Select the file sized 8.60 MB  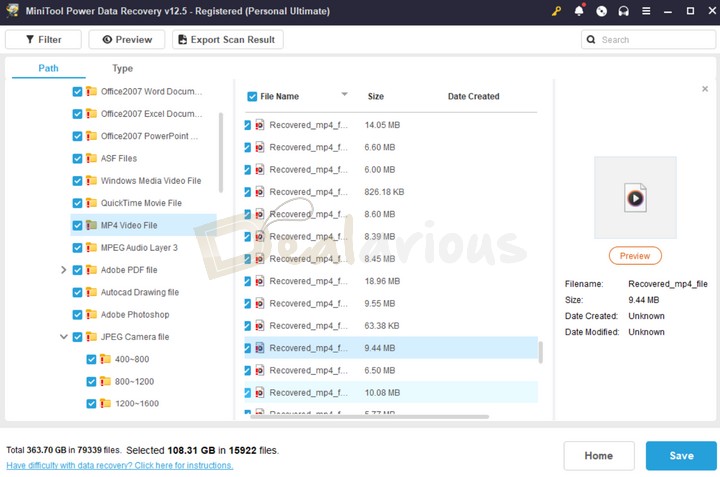(x=391, y=214)
